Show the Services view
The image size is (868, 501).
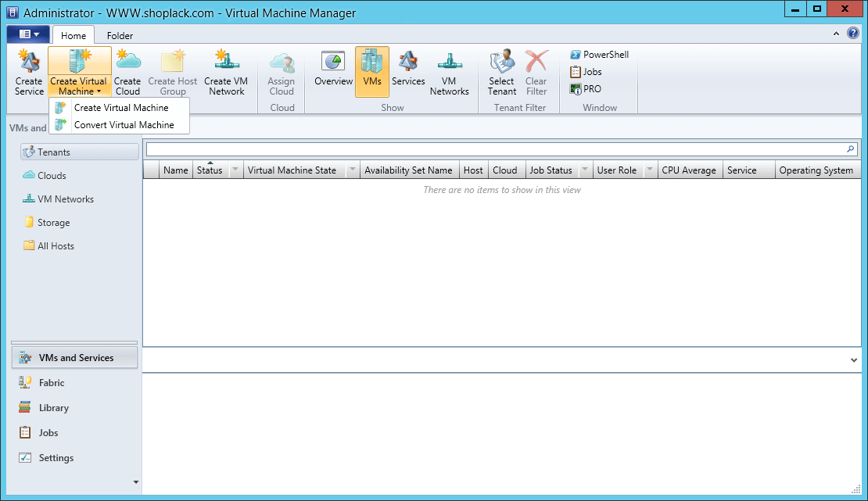click(x=408, y=70)
